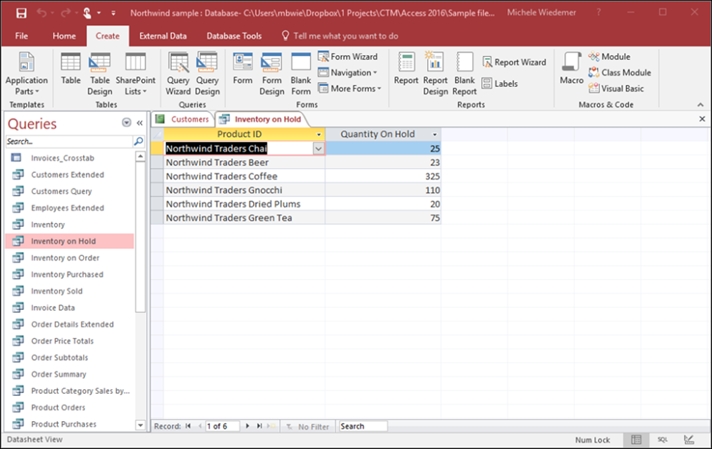Switch to the Home ribbon tab
The image size is (712, 449).
(x=64, y=36)
